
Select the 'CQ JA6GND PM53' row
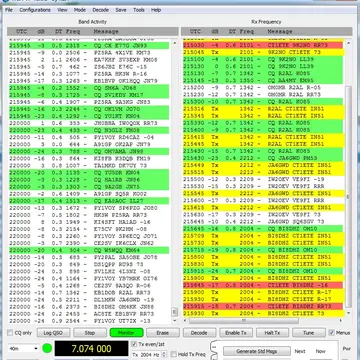(x=263, y=158)
